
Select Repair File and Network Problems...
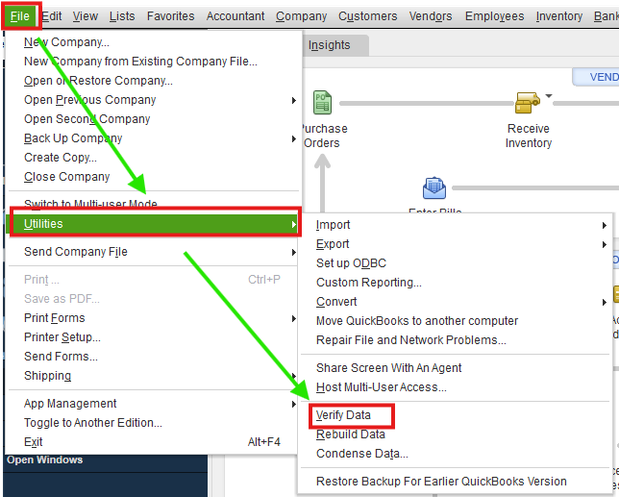455,340
